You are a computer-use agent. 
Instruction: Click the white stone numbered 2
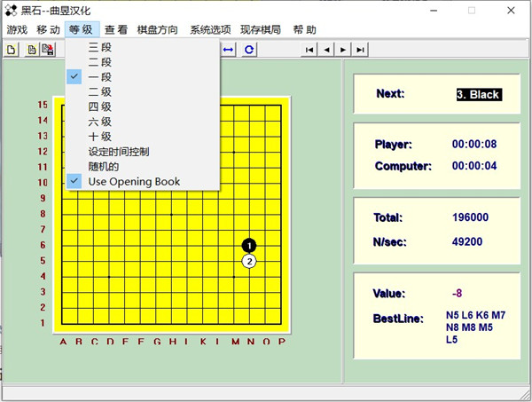coord(249,261)
